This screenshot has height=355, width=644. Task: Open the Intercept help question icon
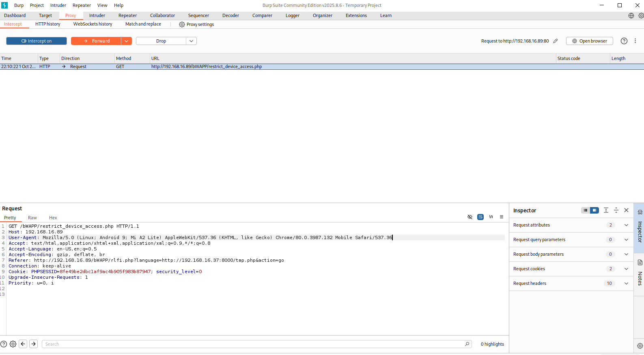pyautogui.click(x=624, y=41)
